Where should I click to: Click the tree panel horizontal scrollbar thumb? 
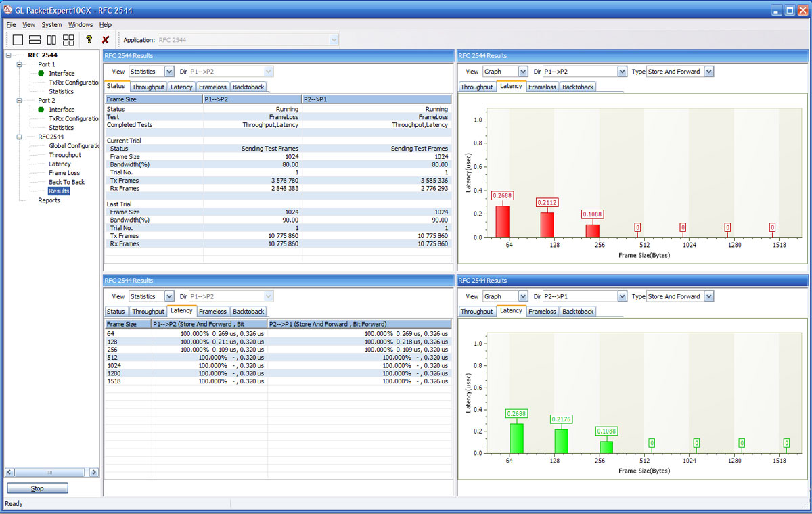pos(49,473)
